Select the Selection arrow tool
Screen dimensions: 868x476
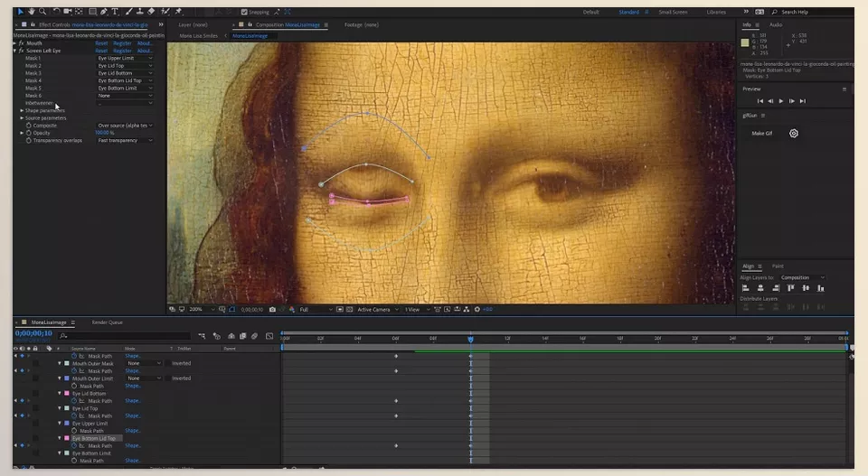coord(21,12)
